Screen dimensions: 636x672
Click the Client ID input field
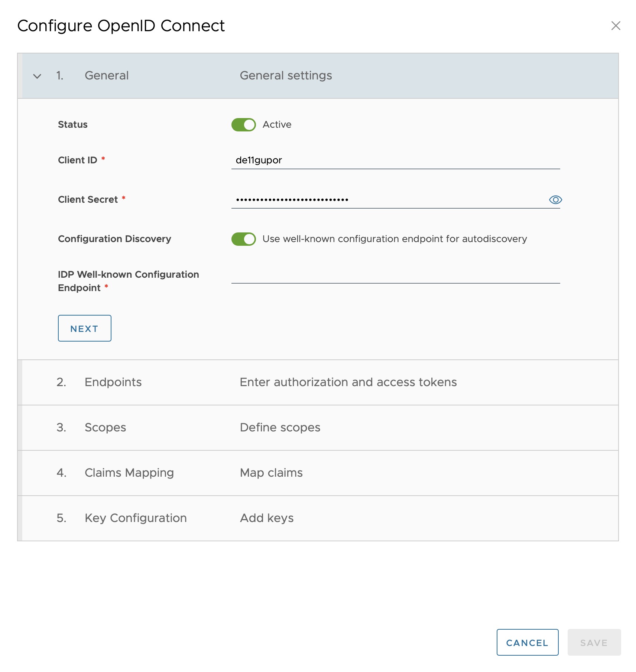click(x=396, y=160)
